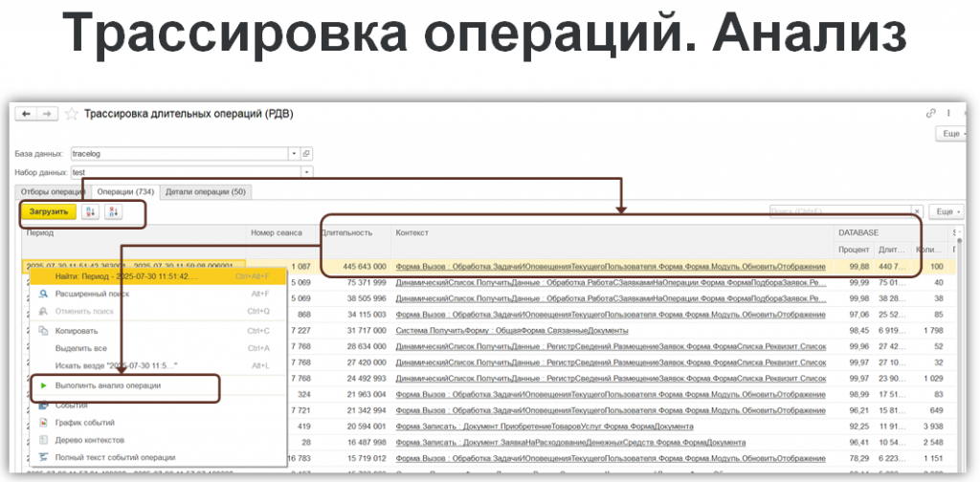Screen dimensions: 980x482
Task: Click into the Набор данных field with test
Action: tap(186, 172)
